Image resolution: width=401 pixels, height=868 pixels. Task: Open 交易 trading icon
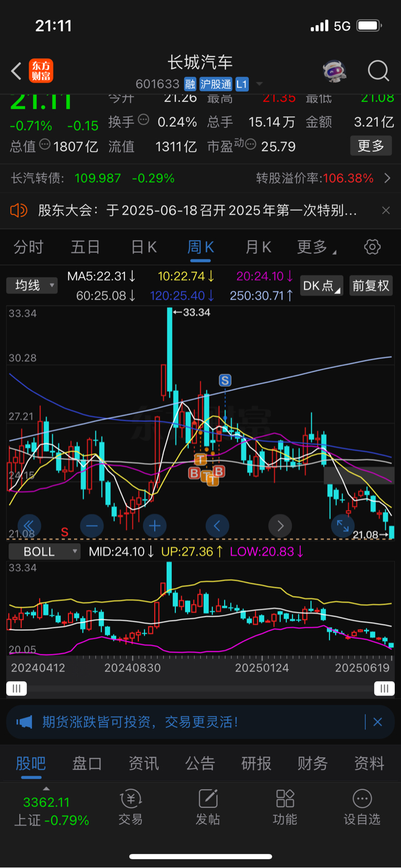(x=131, y=808)
